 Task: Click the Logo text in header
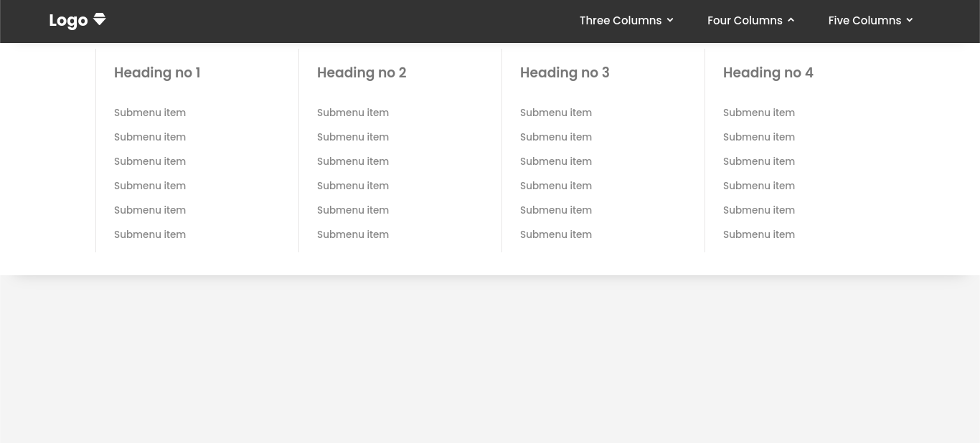tap(68, 21)
